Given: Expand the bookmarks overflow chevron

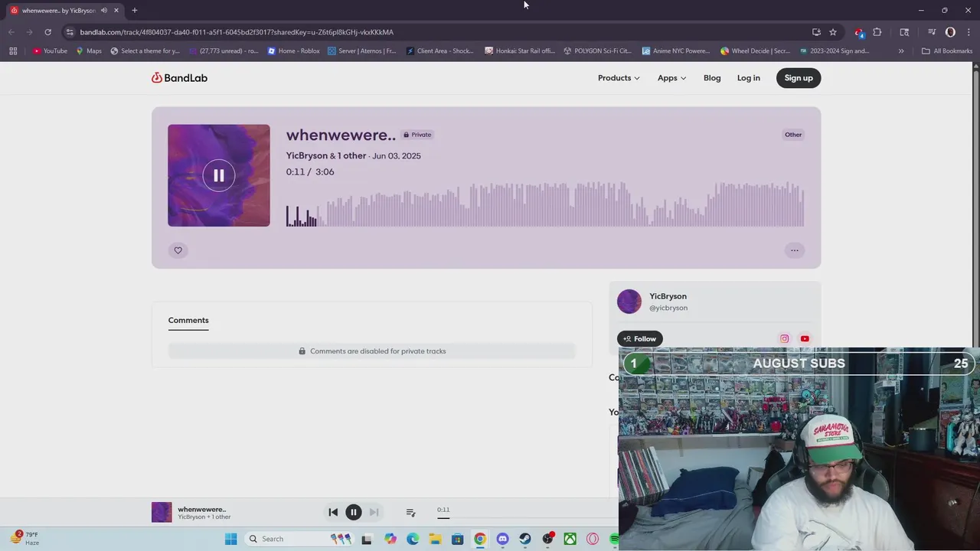Looking at the screenshot, I should [901, 51].
